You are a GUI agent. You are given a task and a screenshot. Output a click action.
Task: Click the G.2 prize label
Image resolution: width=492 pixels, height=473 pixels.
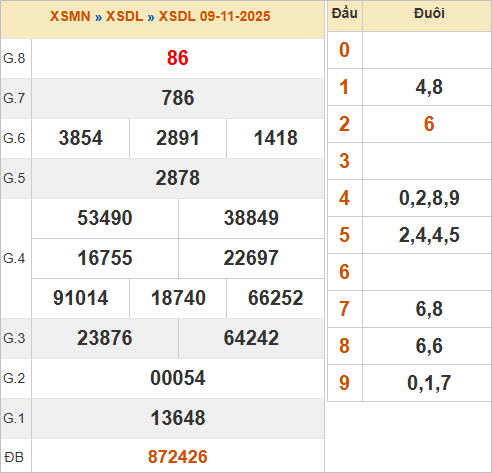click(14, 378)
